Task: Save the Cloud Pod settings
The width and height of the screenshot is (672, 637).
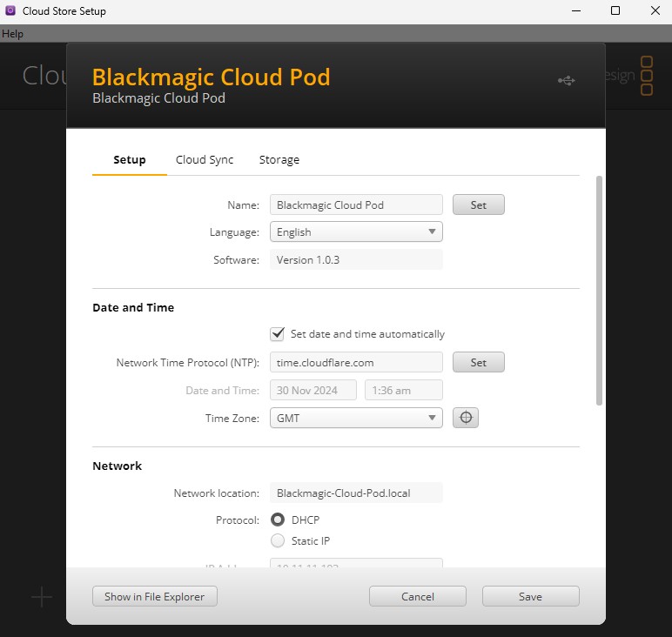Action: coord(530,596)
